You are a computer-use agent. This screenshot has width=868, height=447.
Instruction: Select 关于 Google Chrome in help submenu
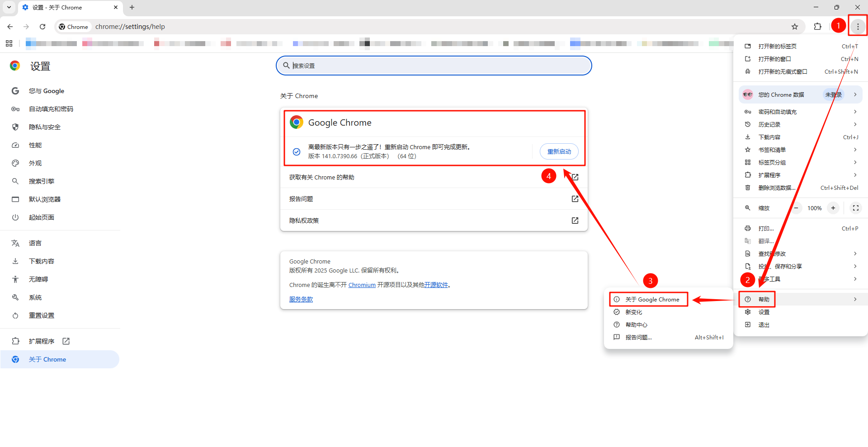[652, 299]
